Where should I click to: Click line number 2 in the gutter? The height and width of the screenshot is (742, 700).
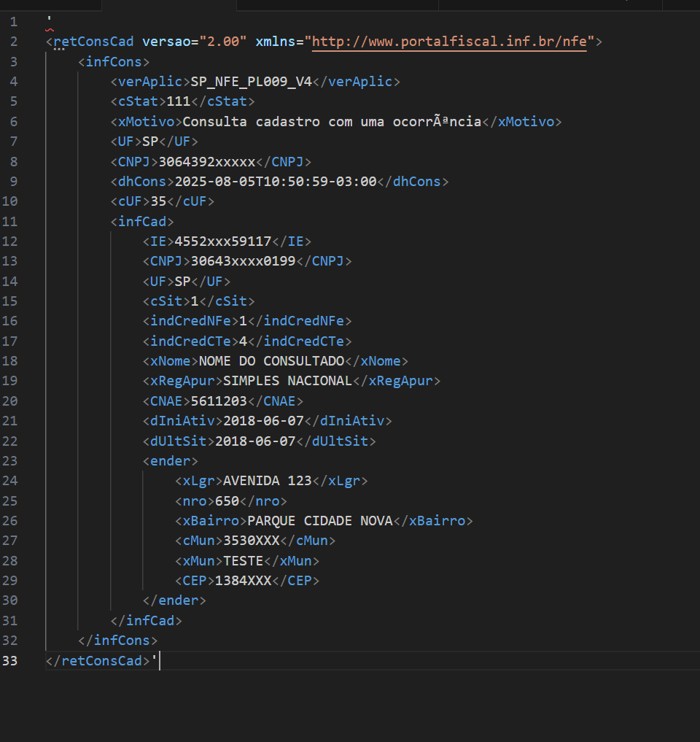(14, 42)
